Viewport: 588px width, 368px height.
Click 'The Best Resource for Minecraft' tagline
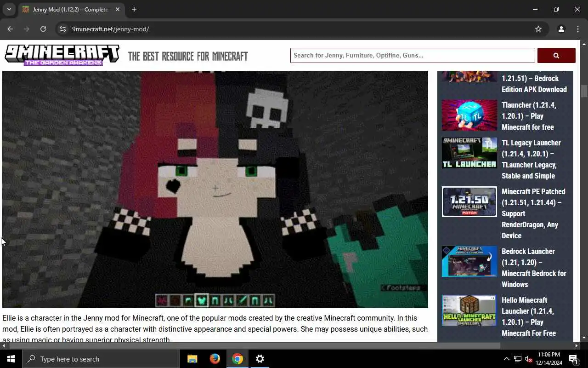tap(188, 56)
